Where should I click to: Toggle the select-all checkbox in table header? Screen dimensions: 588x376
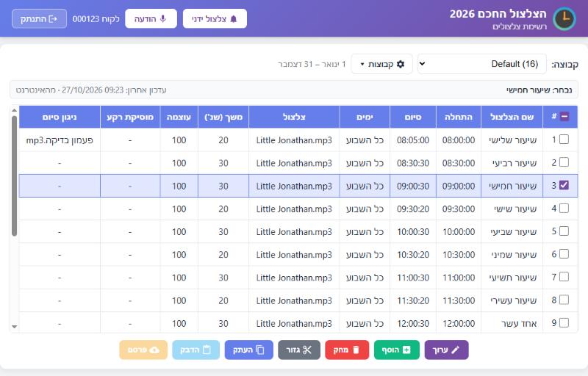point(564,117)
